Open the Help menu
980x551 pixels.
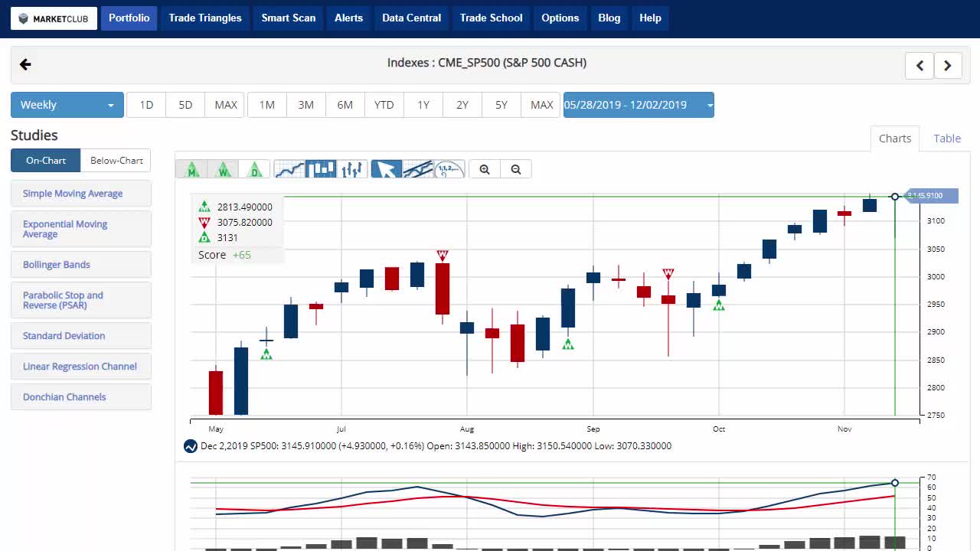coord(650,18)
